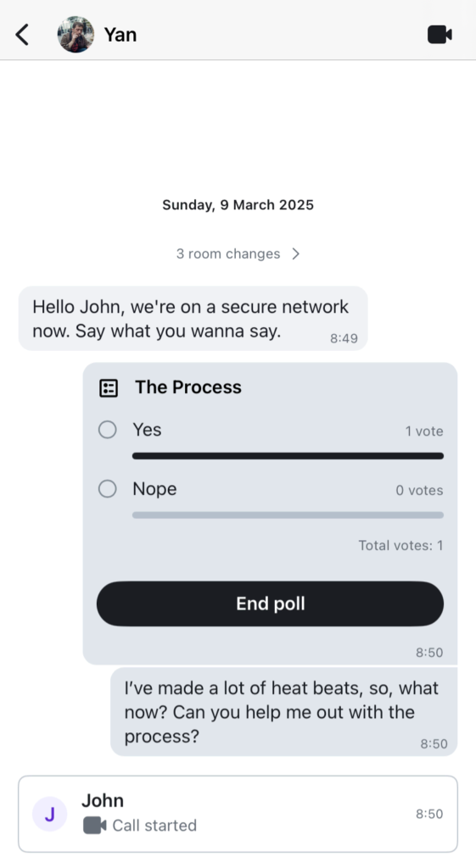The width and height of the screenshot is (476, 868).
Task: Click the Yes vote progress bar
Action: tap(288, 456)
